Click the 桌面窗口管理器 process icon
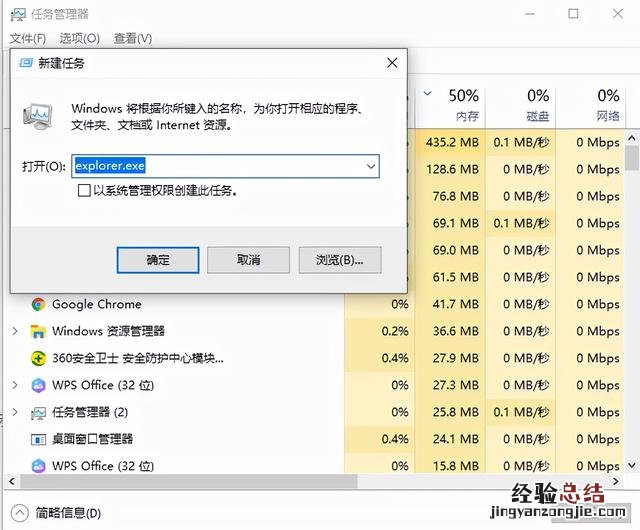 pos(38,439)
